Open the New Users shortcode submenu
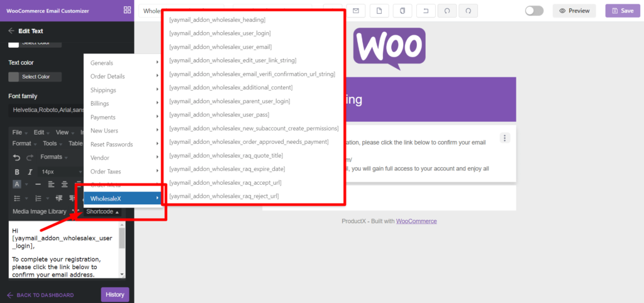The width and height of the screenshot is (644, 303). tap(123, 131)
